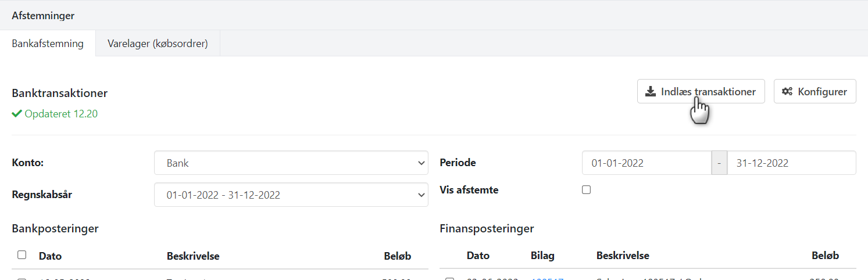Click the Banktransaktioner heading
This screenshot has height=280, width=868.
point(59,93)
